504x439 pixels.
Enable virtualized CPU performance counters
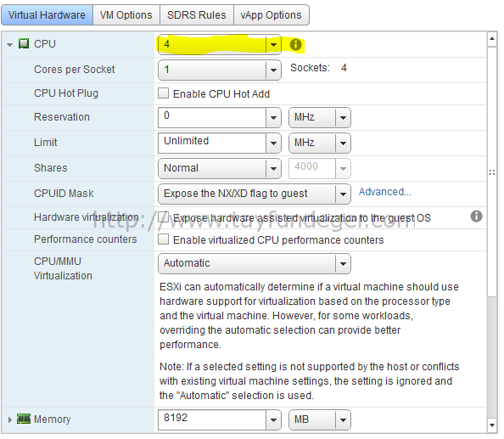[x=163, y=239]
